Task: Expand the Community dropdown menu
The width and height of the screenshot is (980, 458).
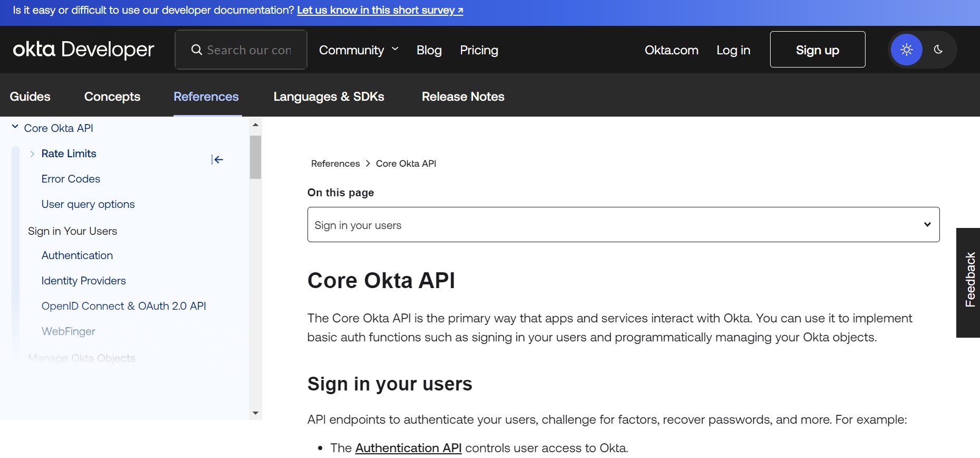Action: coord(359,50)
